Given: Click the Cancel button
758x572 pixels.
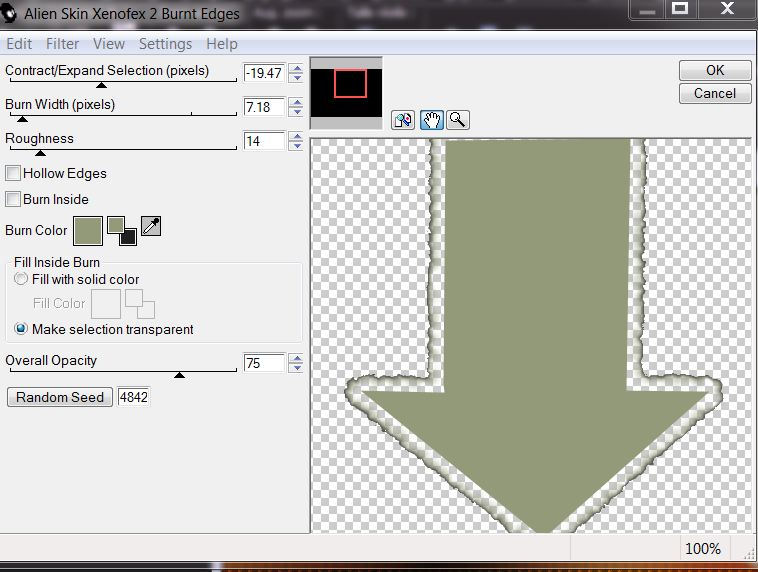Looking at the screenshot, I should (715, 93).
